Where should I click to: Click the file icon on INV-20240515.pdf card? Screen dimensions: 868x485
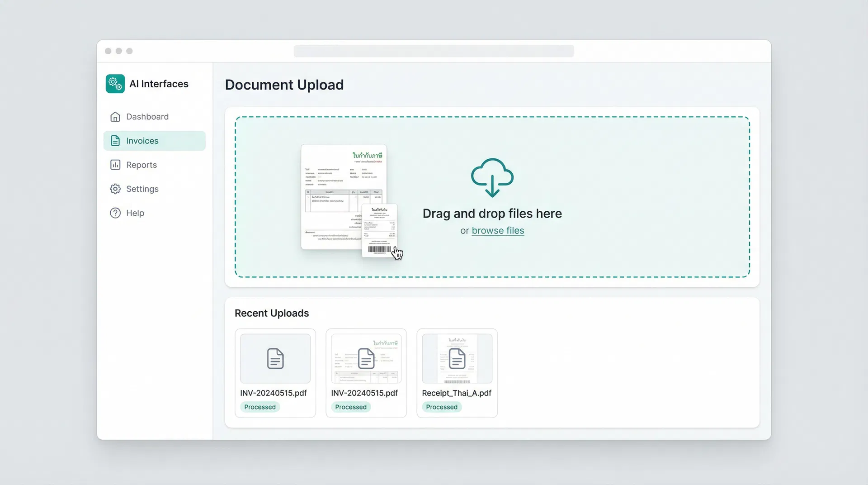(x=275, y=358)
